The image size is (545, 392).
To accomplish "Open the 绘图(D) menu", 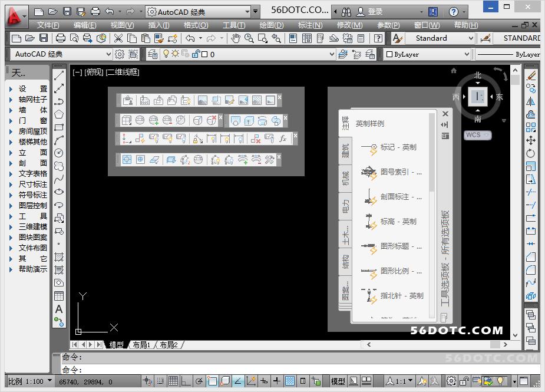I will tap(271, 25).
